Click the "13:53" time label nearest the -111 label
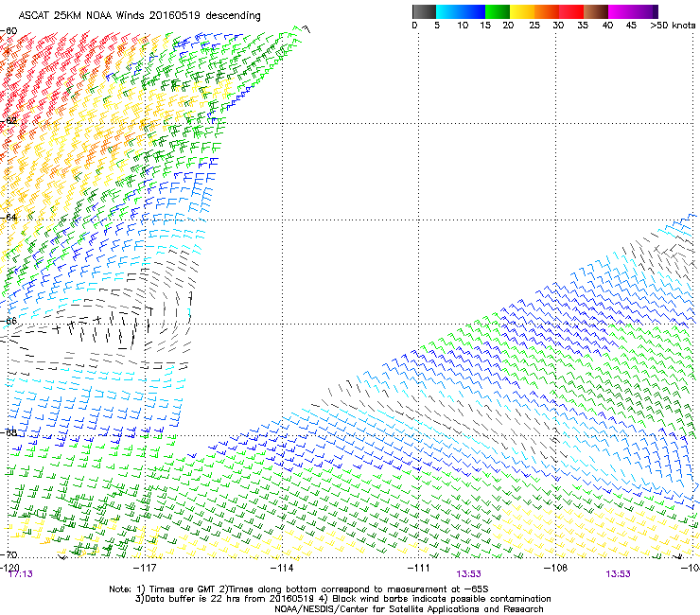700x615 pixels. tap(468, 574)
